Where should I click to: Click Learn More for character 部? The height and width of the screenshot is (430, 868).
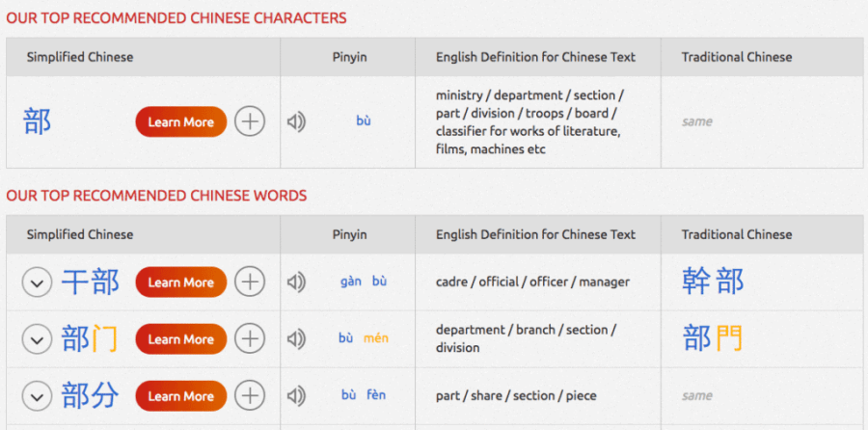(x=180, y=121)
